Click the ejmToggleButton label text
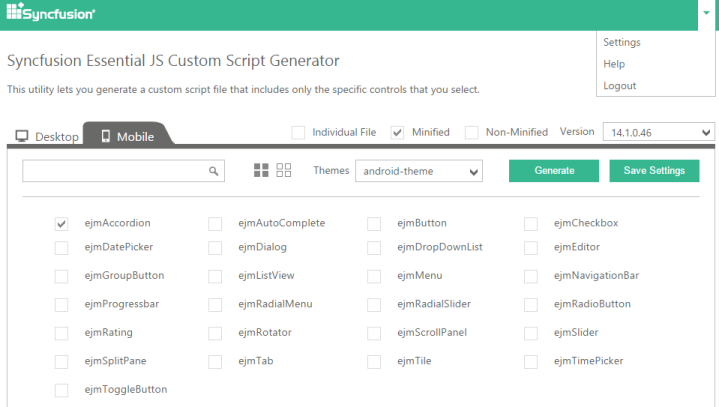The height and width of the screenshot is (407, 719). point(126,390)
